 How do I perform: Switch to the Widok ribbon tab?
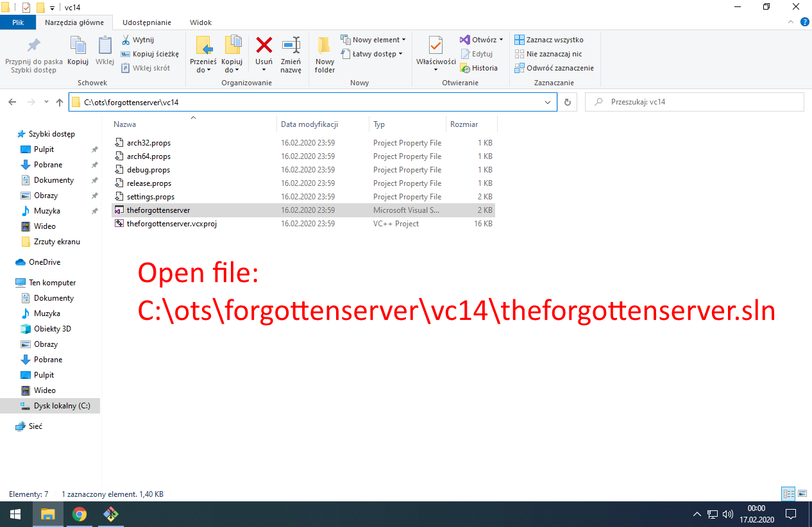point(200,22)
